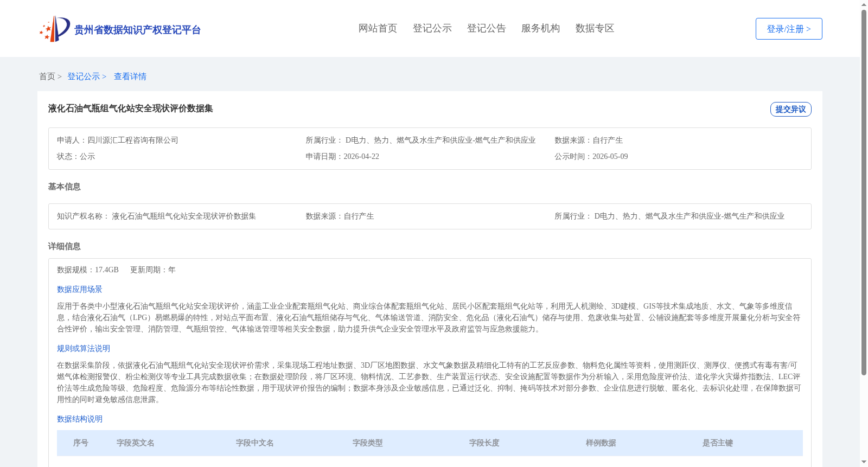Click 数据规模：17.4GB text
Screen dimensions: 868x467
[88, 270]
